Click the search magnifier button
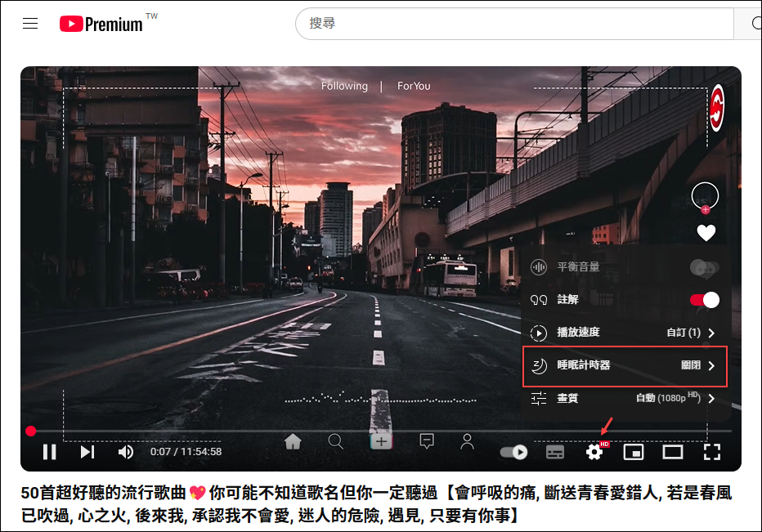The height and width of the screenshot is (532, 762). pyautogui.click(x=755, y=24)
